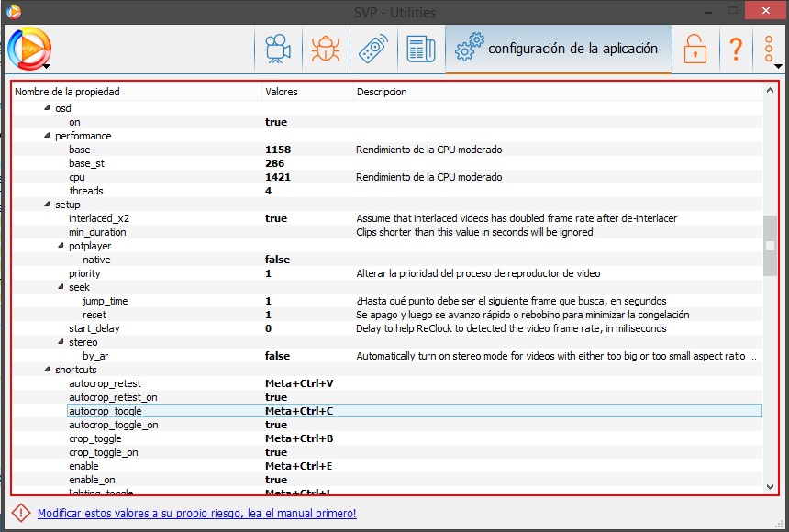Image resolution: width=789 pixels, height=532 pixels.
Task: Click the bug report icon
Action: [325, 50]
